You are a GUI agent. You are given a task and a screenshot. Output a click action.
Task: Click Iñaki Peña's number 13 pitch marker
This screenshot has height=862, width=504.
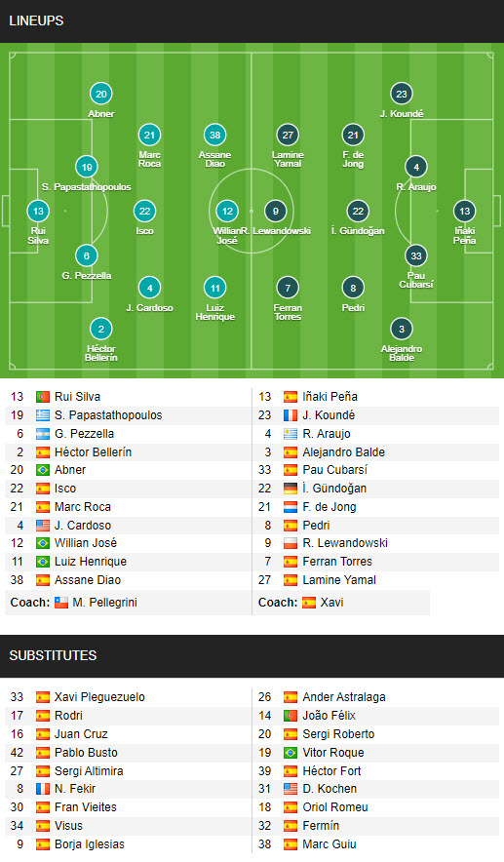464,211
